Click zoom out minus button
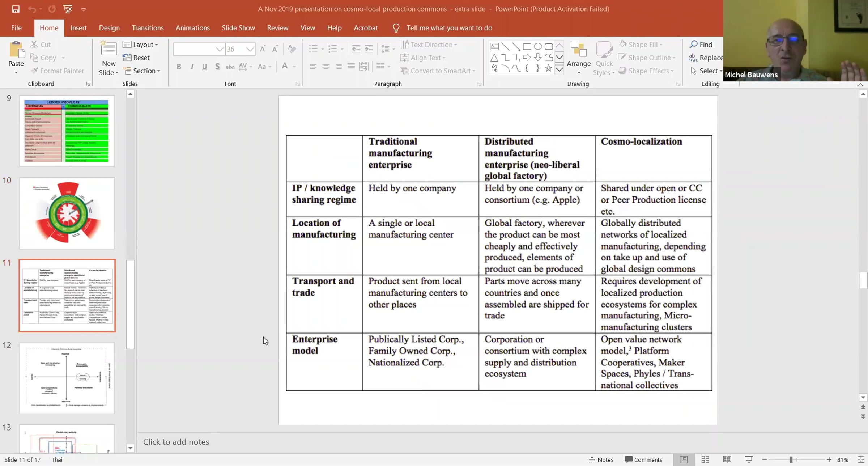Image resolution: width=868 pixels, height=466 pixels. point(764,459)
